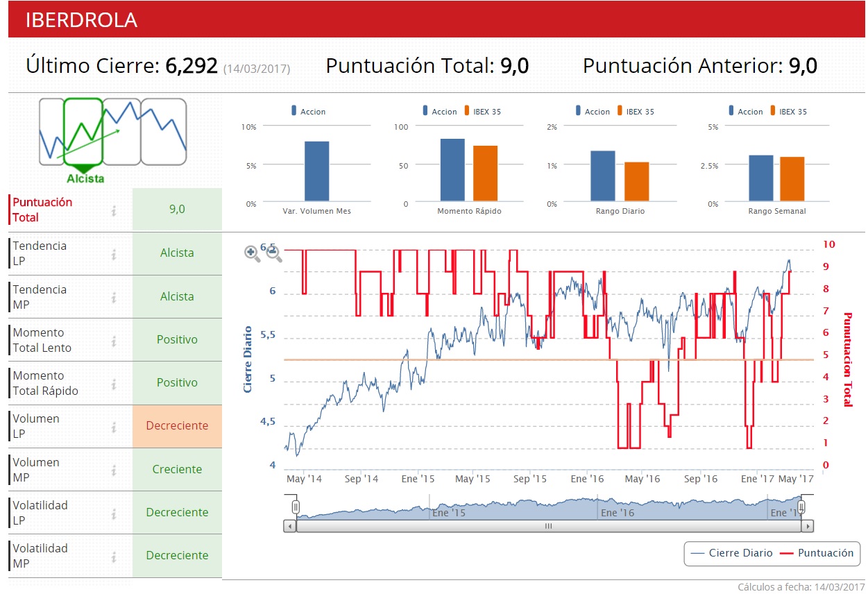Click Decreciente value for Volatilidad LP
Viewport: 868px width, 594px height.
coord(177,512)
